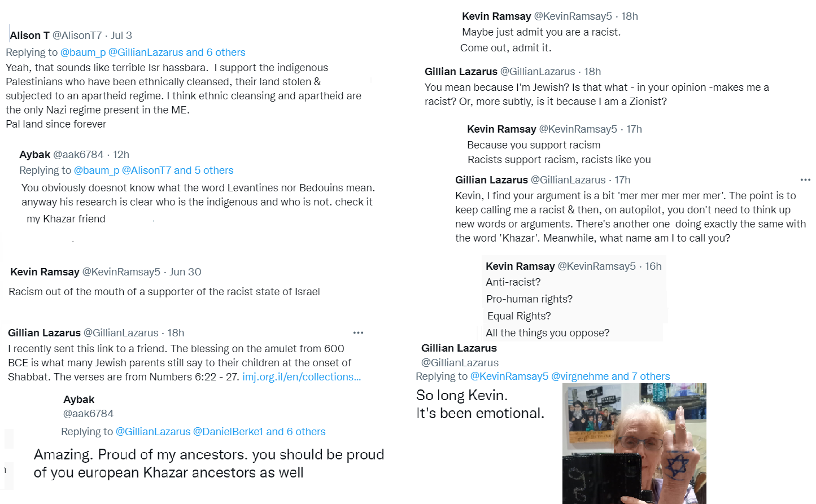View the photo attached to 'So long Kevin'
The image size is (816, 504).
(x=634, y=443)
